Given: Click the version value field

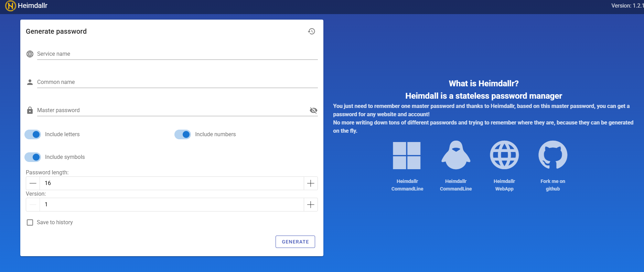Looking at the screenshot, I should pyautogui.click(x=172, y=205).
